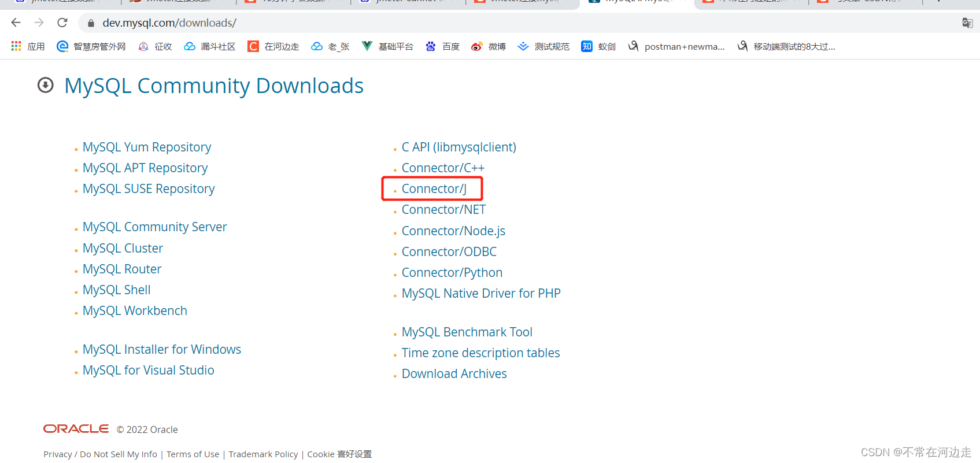Reload the current page
This screenshot has height=463, width=980.
[x=62, y=23]
